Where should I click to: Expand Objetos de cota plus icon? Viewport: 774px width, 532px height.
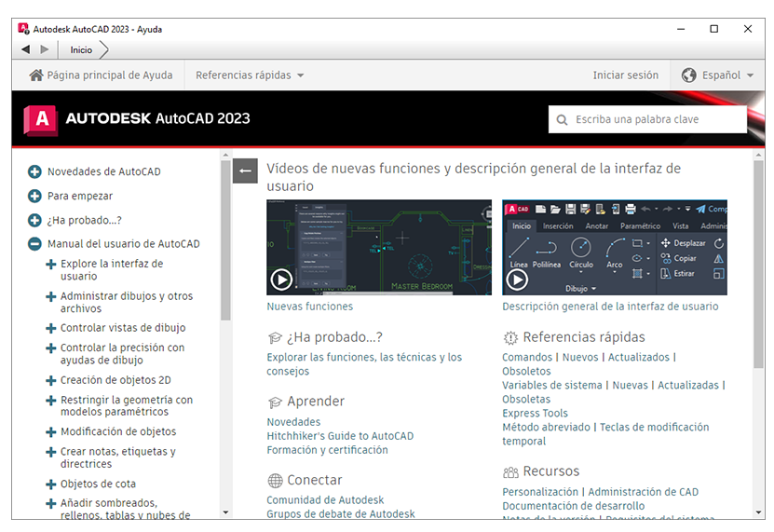(x=50, y=484)
